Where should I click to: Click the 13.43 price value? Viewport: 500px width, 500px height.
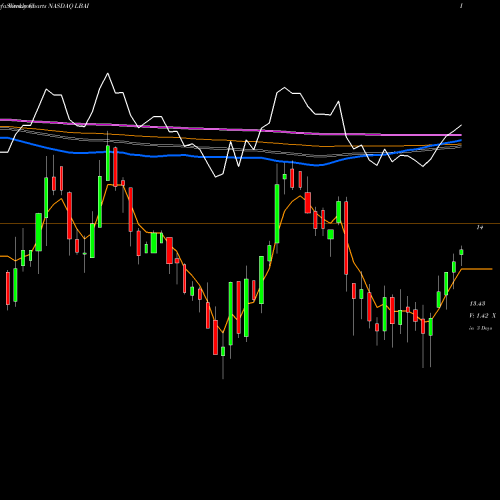477,304
